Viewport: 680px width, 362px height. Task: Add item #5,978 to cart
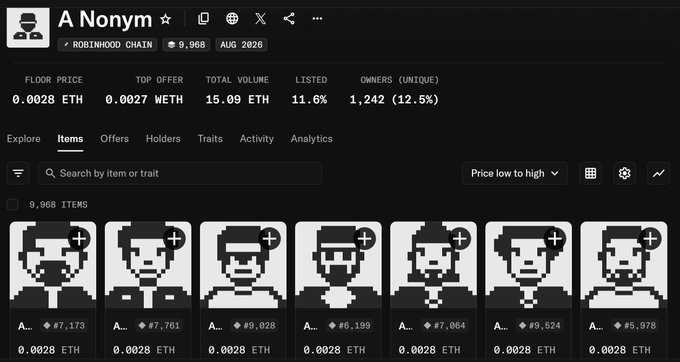[x=650, y=238]
